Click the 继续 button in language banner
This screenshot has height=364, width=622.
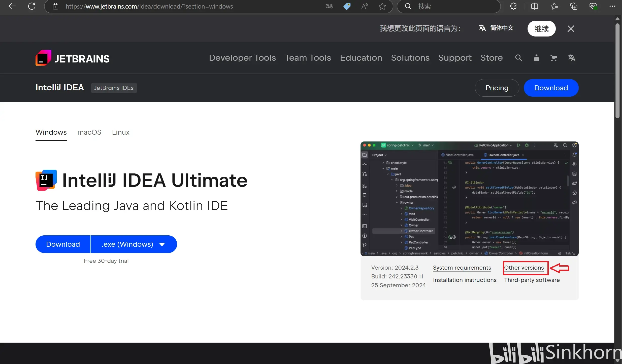tap(542, 29)
